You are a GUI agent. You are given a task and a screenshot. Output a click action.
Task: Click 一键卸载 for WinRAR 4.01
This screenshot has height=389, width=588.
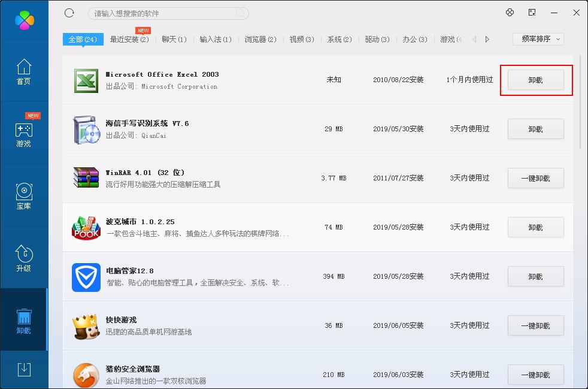tap(535, 178)
